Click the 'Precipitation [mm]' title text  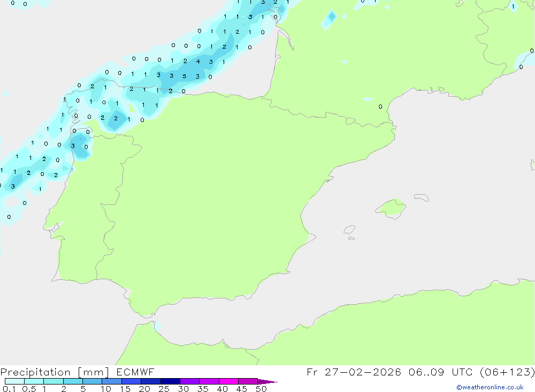(x=55, y=372)
